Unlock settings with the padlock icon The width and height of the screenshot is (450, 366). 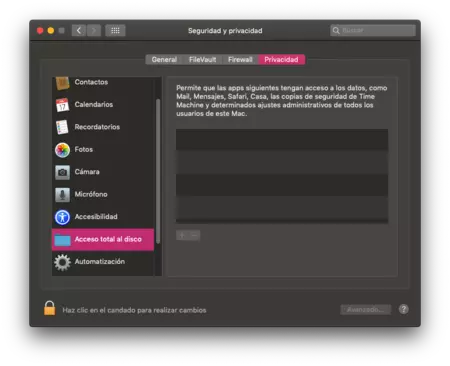[x=49, y=308]
